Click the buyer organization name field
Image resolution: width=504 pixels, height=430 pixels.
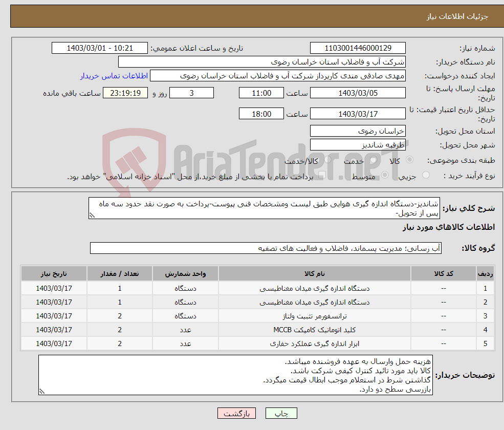click(x=261, y=62)
